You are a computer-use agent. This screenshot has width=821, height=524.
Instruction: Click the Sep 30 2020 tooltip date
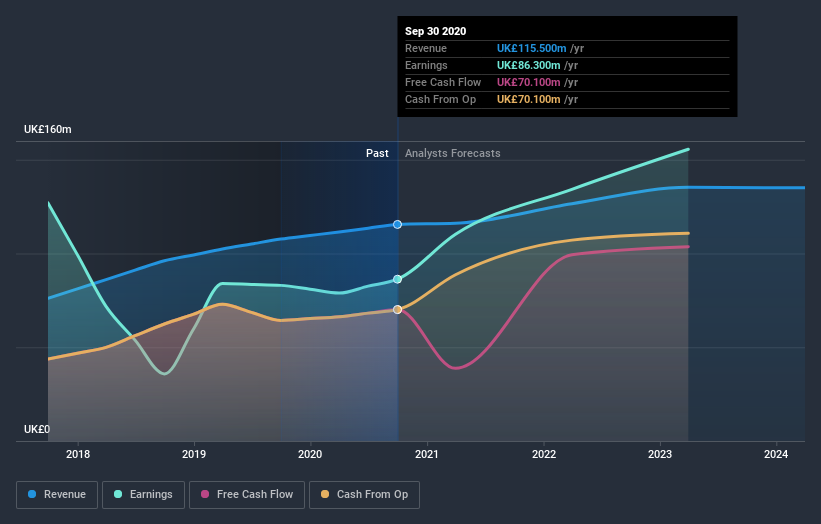coord(436,31)
